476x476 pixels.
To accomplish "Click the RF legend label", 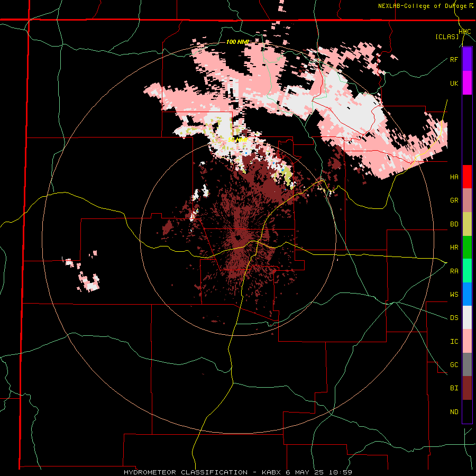I will (x=454, y=59).
